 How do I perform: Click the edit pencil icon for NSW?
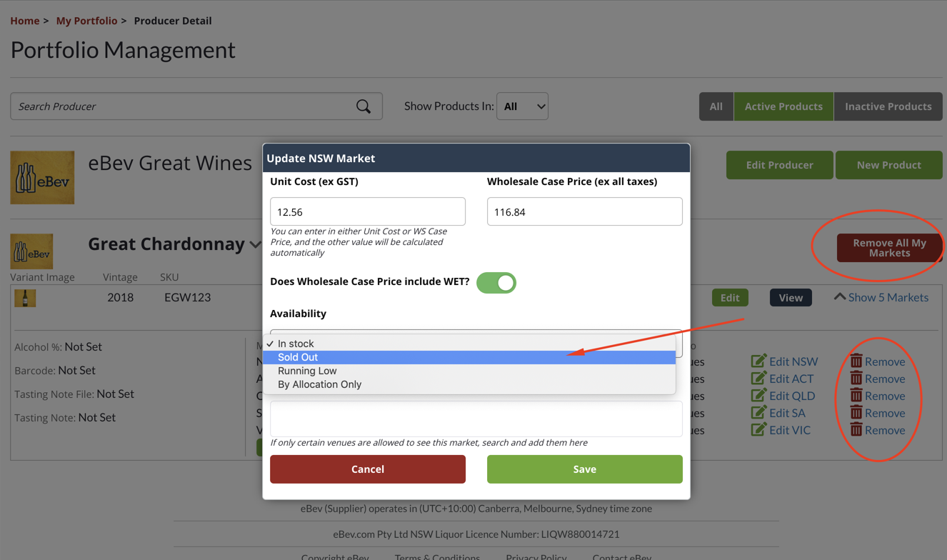758,361
